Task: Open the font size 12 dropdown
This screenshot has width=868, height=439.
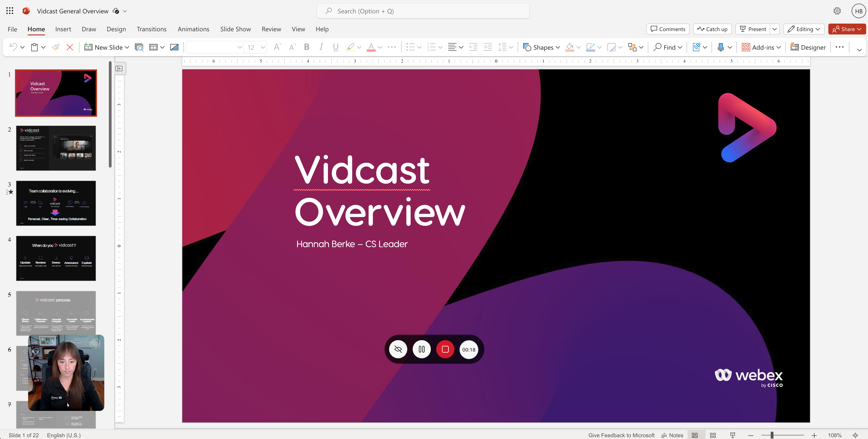Action: tap(263, 47)
